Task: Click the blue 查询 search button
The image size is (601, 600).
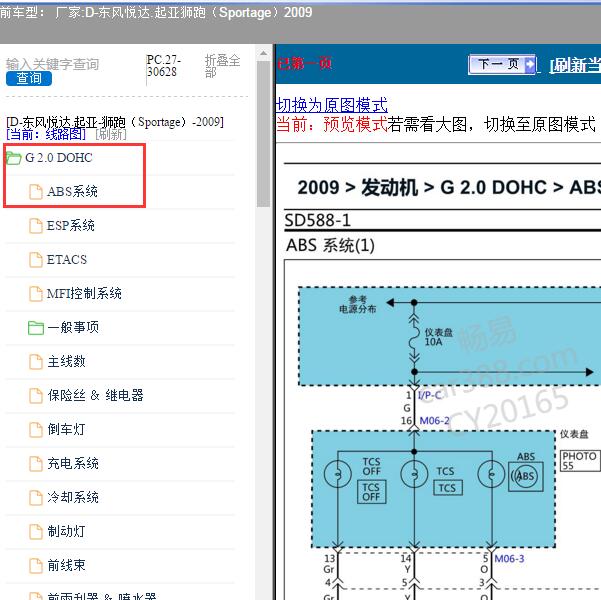Action: (x=29, y=78)
